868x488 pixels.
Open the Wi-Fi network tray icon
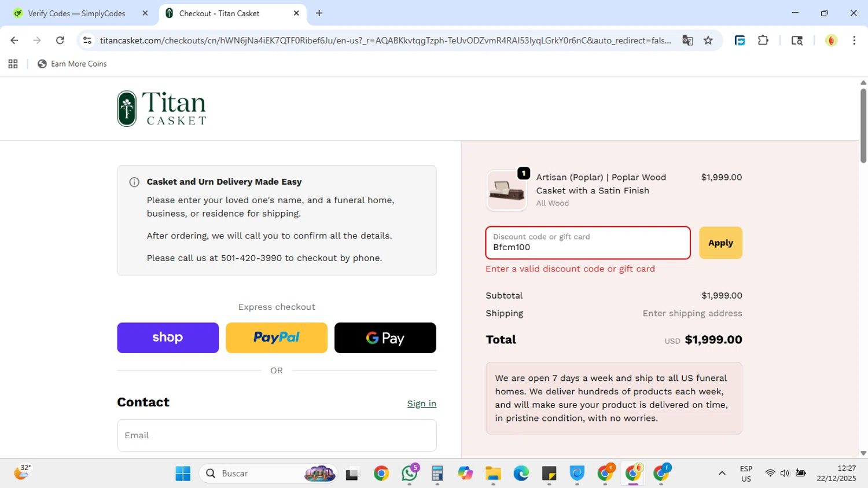click(x=770, y=474)
